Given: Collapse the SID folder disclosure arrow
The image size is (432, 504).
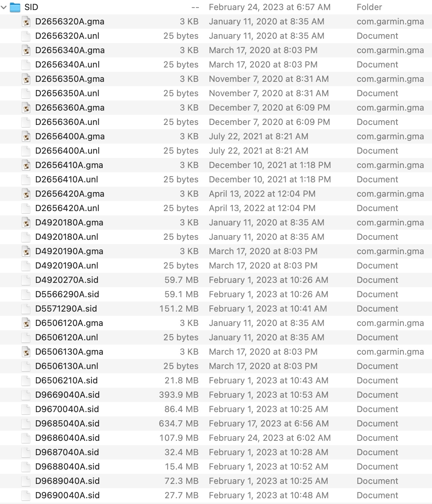Looking at the screenshot, I should (x=4, y=7).
